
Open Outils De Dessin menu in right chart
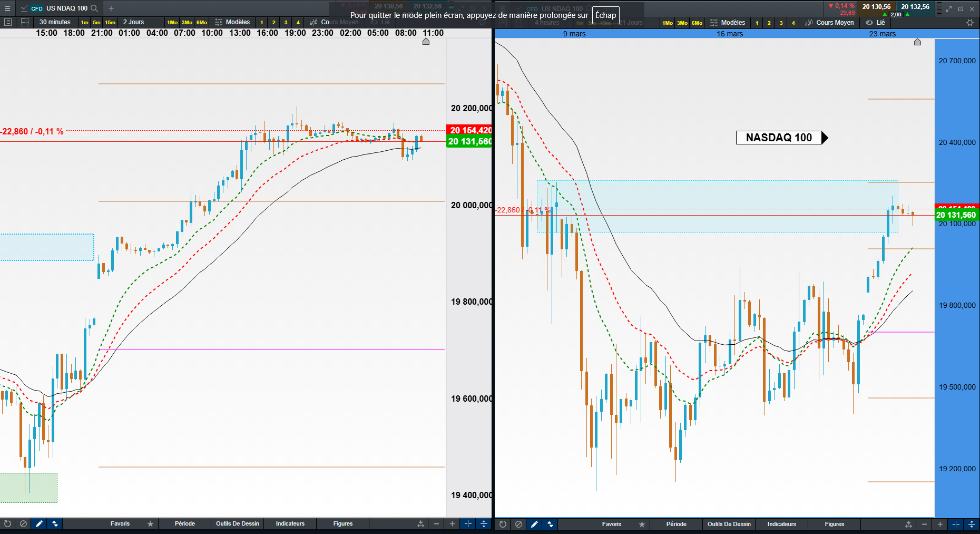(x=729, y=524)
